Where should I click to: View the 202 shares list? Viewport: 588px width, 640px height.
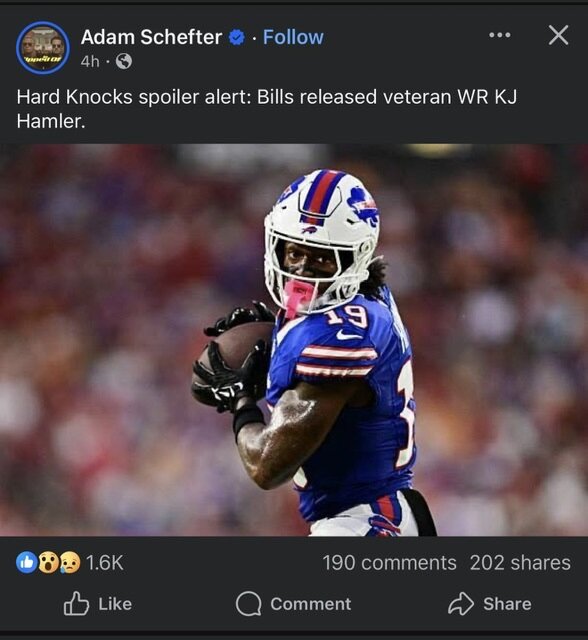(520, 563)
